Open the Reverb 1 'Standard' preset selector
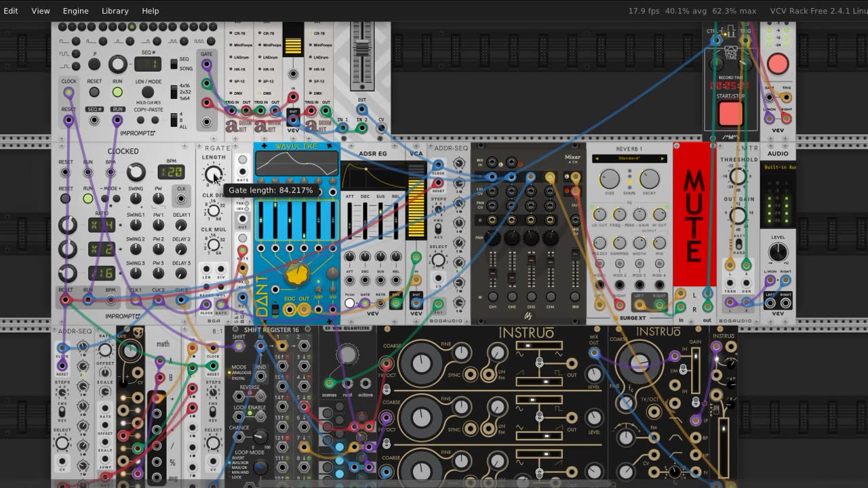This screenshot has height=488, width=868. coord(629,159)
